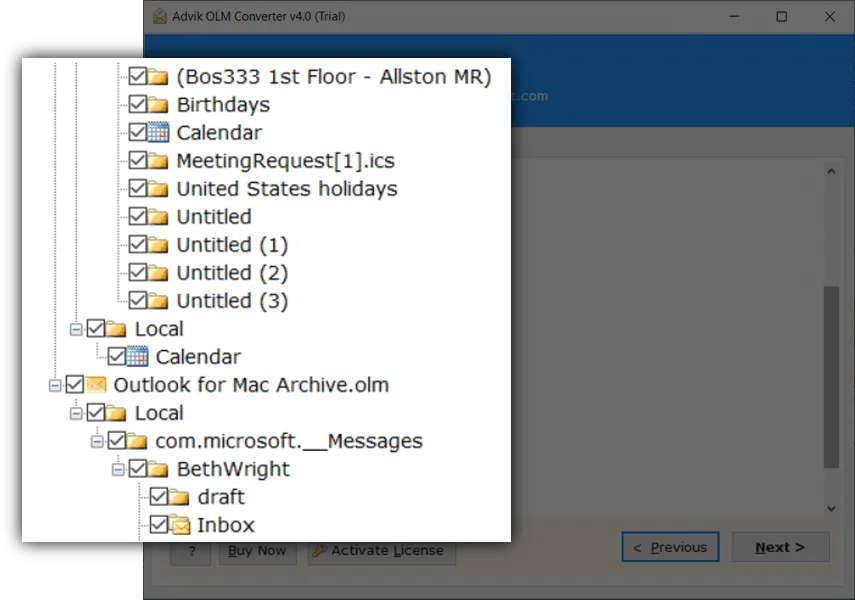This screenshot has height=600, width=855.
Task: Click the calendar grid icon above MeetingRequest
Action: [x=158, y=133]
